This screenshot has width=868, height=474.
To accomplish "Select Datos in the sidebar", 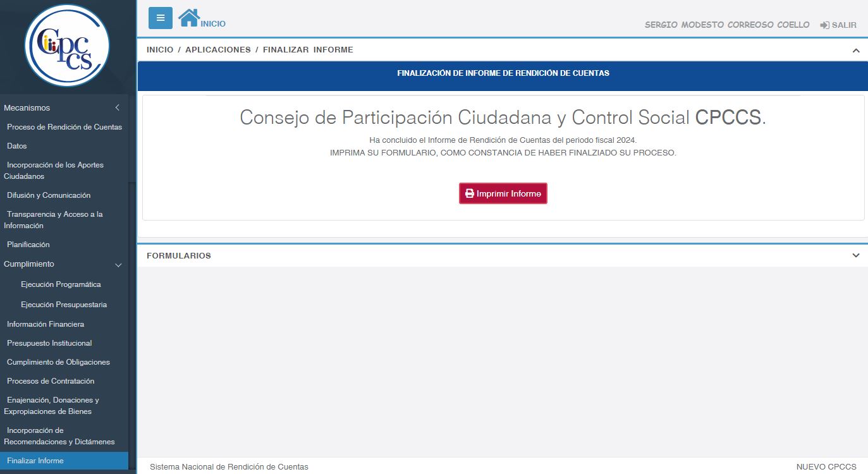I will tap(17, 146).
